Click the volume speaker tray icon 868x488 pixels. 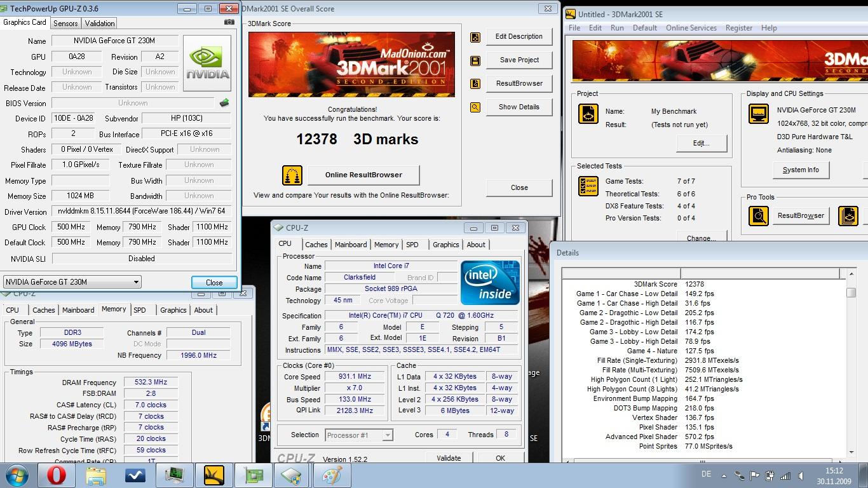point(800,475)
